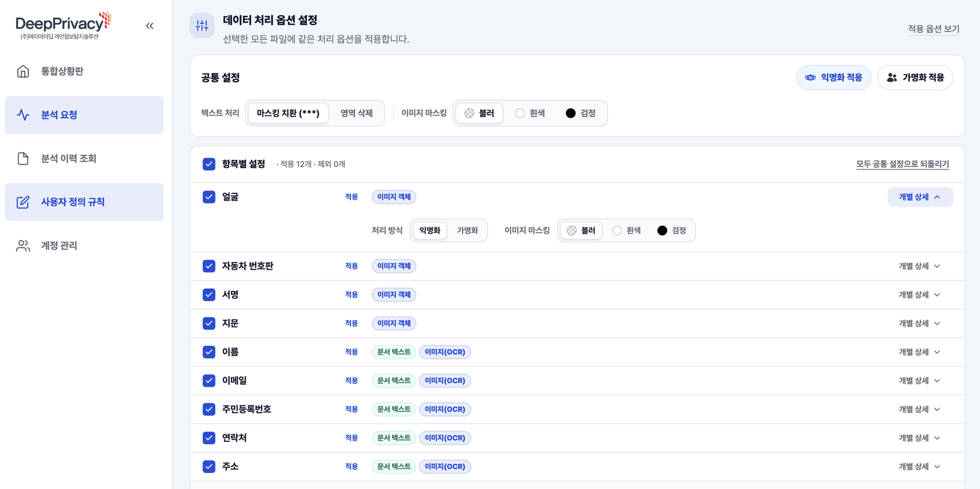Click 이미지(OCR) tag in 주소 row

[x=445, y=466]
